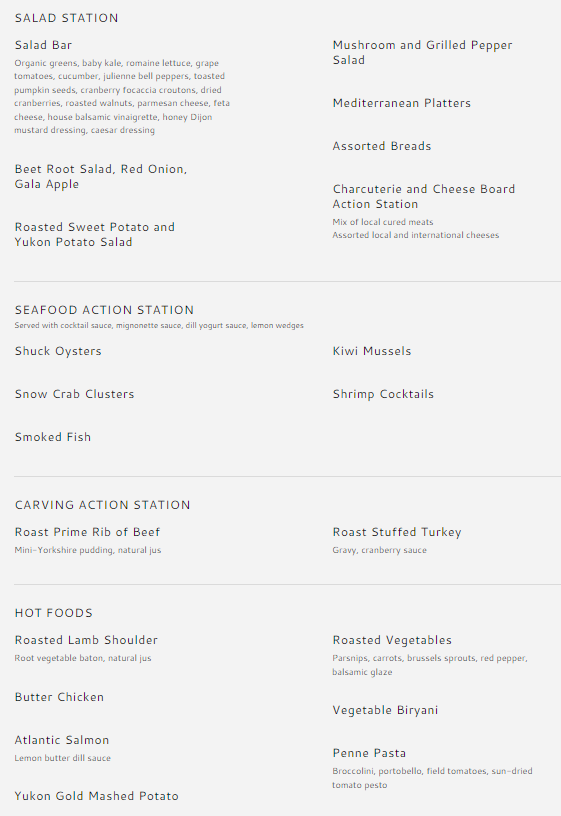561x816 pixels.
Task: Click Beet Root Salad, Red Onion item
Action: pos(101,177)
